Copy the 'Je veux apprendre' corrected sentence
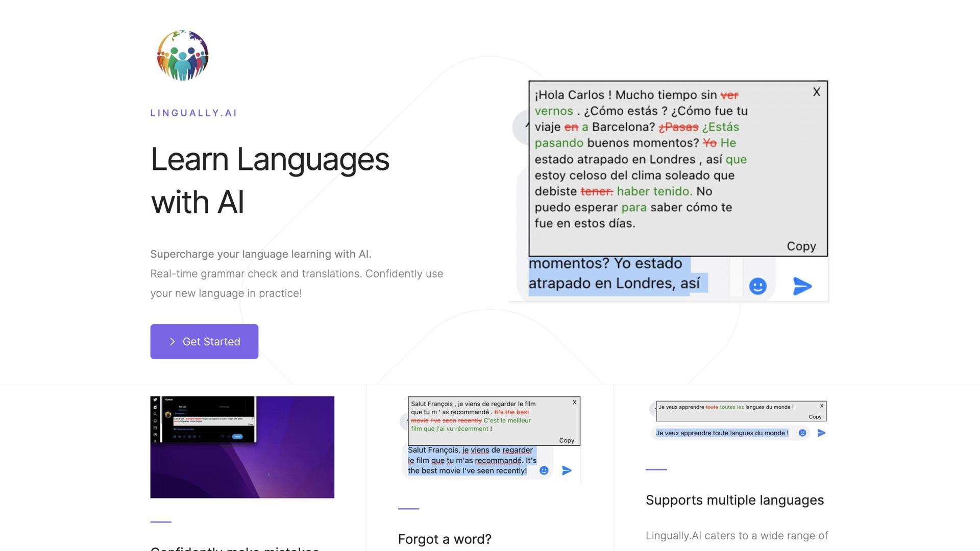Viewport: 980px width, 551px height. click(x=815, y=417)
